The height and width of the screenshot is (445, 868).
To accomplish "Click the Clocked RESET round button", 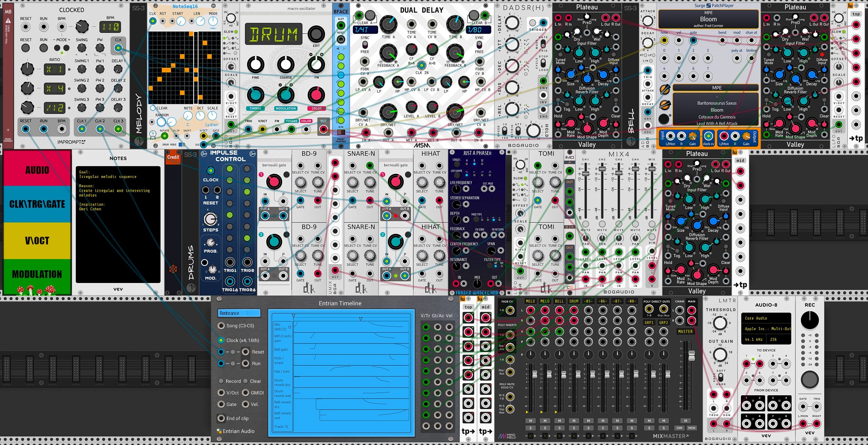I will click(x=25, y=48).
